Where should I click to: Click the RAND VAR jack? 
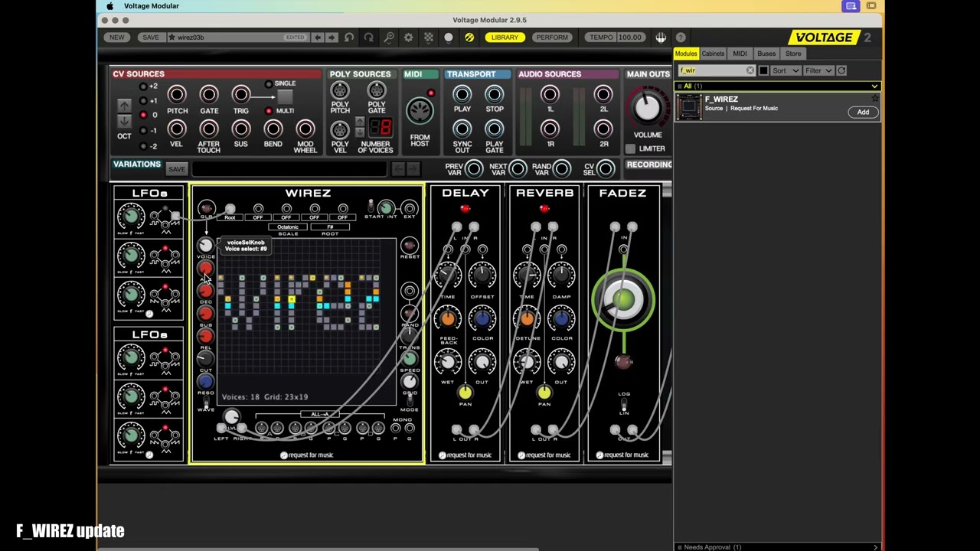point(562,168)
